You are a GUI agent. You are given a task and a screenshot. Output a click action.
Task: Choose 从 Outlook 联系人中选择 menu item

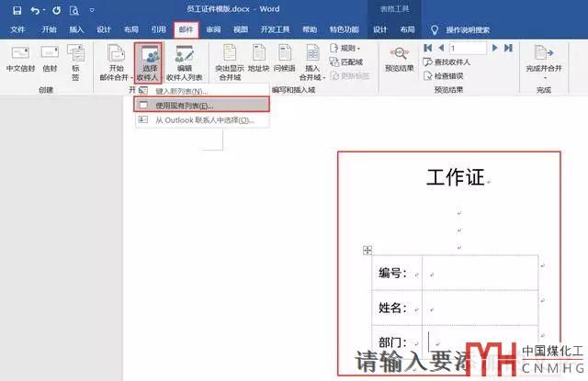click(202, 120)
